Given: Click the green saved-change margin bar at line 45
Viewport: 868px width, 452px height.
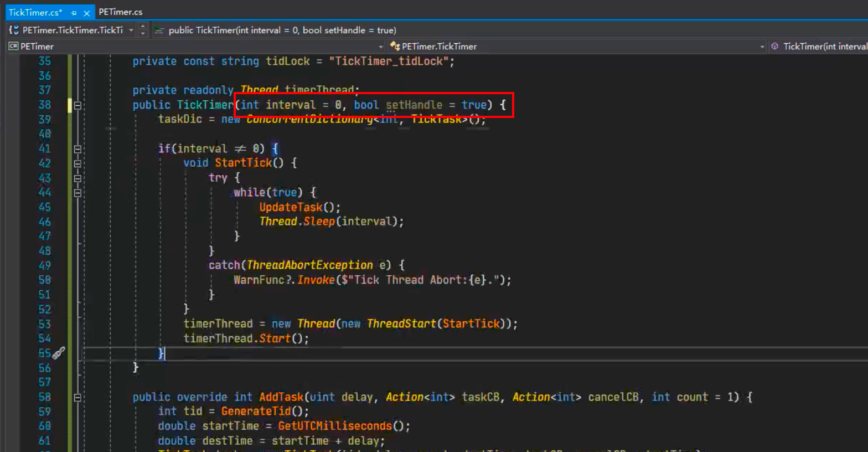Looking at the screenshot, I should pyautogui.click(x=70, y=207).
